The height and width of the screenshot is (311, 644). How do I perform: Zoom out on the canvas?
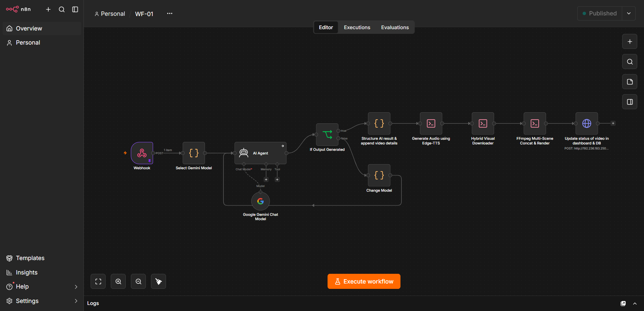[139, 282]
